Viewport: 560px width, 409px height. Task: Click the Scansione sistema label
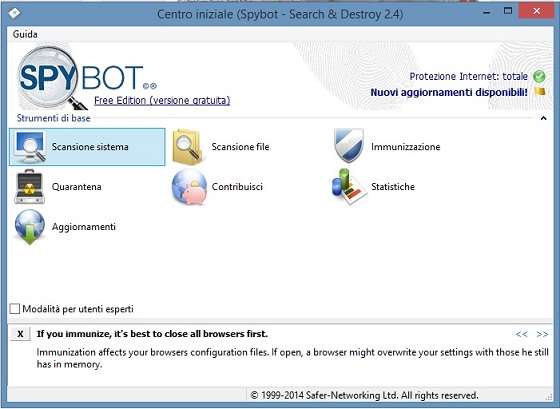coord(90,147)
